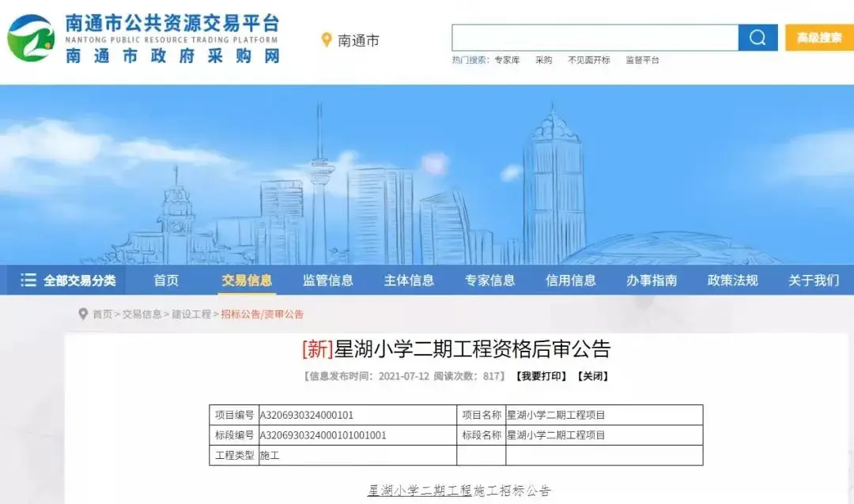The height and width of the screenshot is (504, 854).
Task: Click the 项目编号 label cell
Action: (234, 415)
